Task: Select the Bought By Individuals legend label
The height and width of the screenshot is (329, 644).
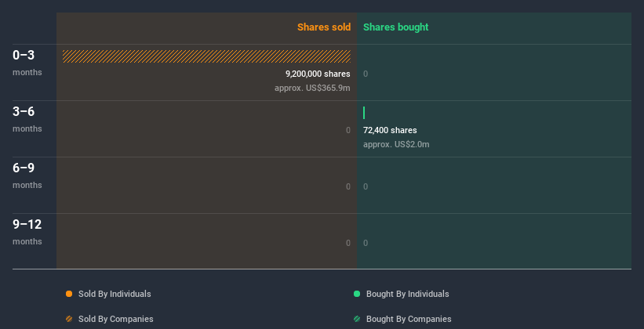Action: [407, 294]
